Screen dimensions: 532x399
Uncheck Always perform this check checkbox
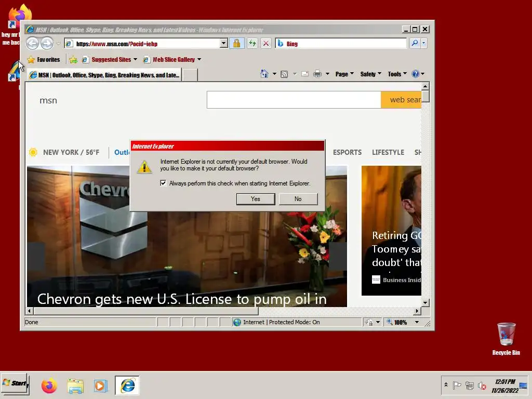click(163, 183)
